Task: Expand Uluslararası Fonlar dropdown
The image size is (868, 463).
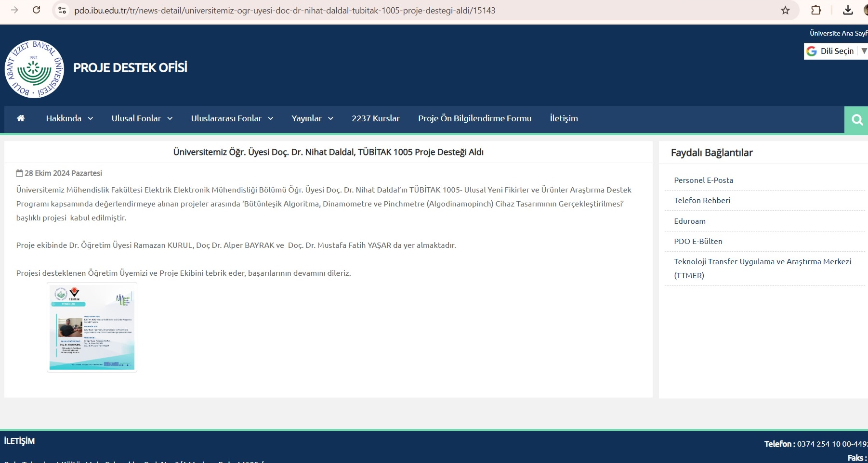Action: (x=232, y=118)
